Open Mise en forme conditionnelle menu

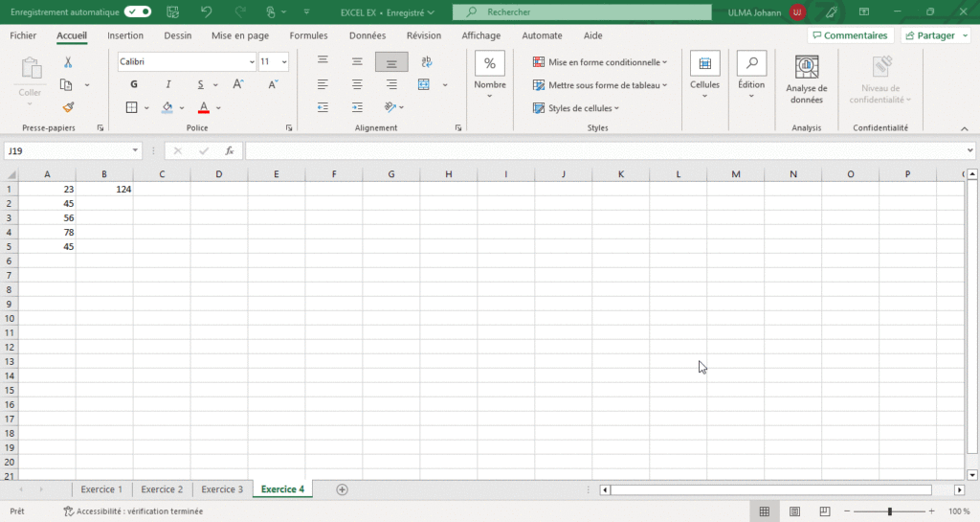coord(600,62)
